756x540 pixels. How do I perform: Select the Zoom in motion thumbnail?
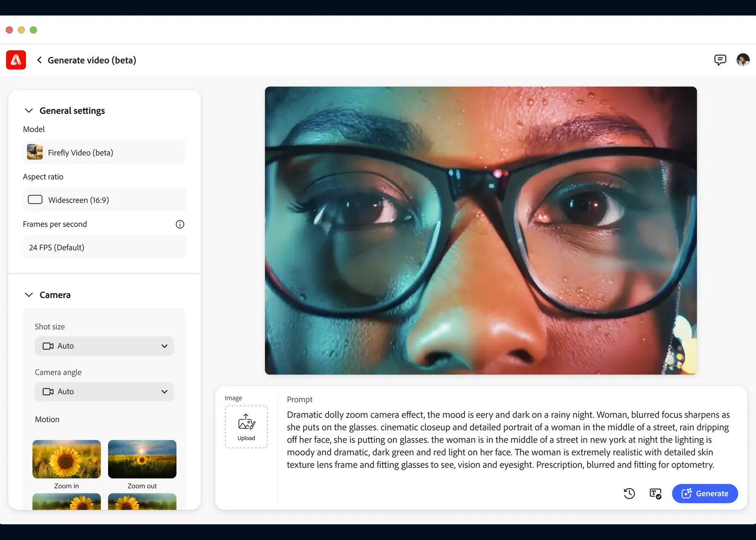tap(67, 459)
